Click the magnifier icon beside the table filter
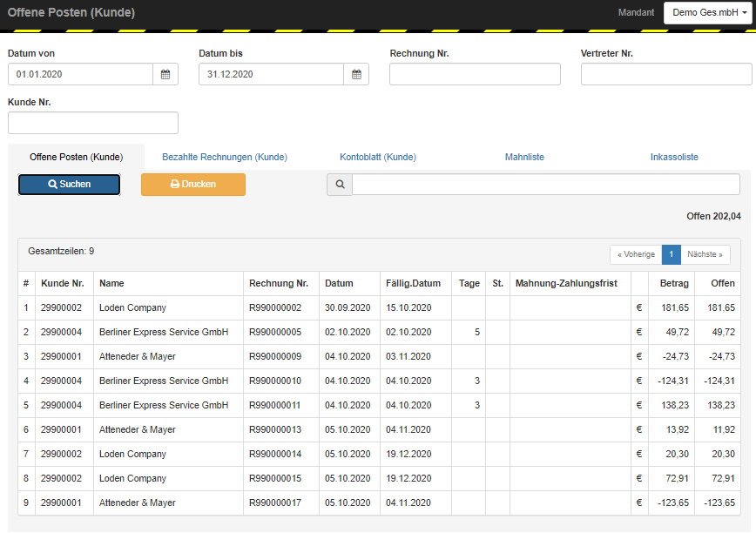The width and height of the screenshot is (756, 533). click(x=340, y=185)
